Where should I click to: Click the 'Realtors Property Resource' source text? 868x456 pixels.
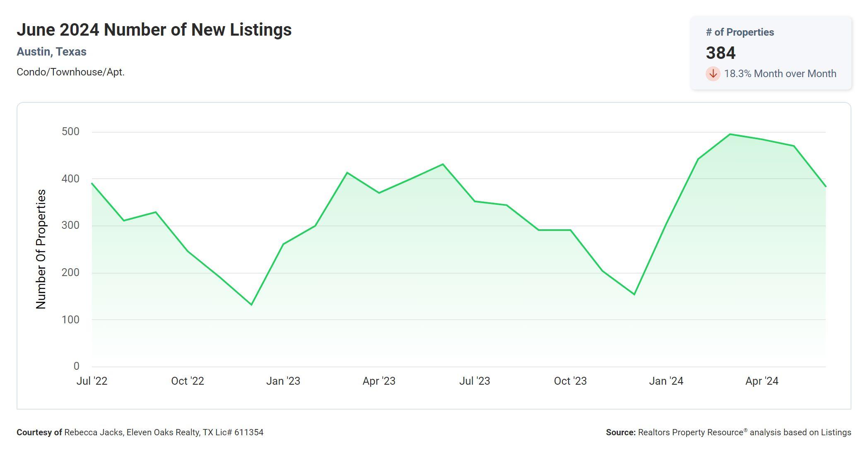[690, 432]
